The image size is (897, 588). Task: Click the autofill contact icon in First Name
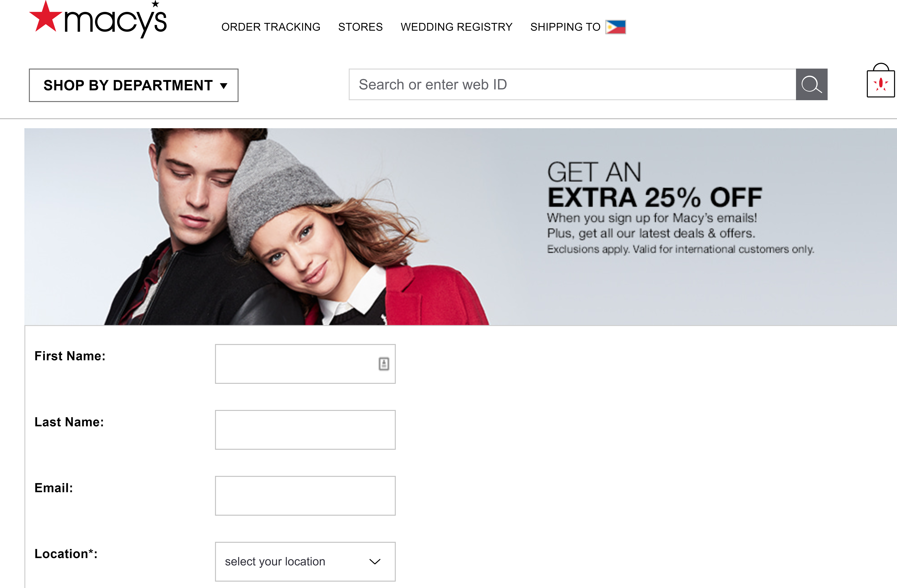click(x=384, y=364)
